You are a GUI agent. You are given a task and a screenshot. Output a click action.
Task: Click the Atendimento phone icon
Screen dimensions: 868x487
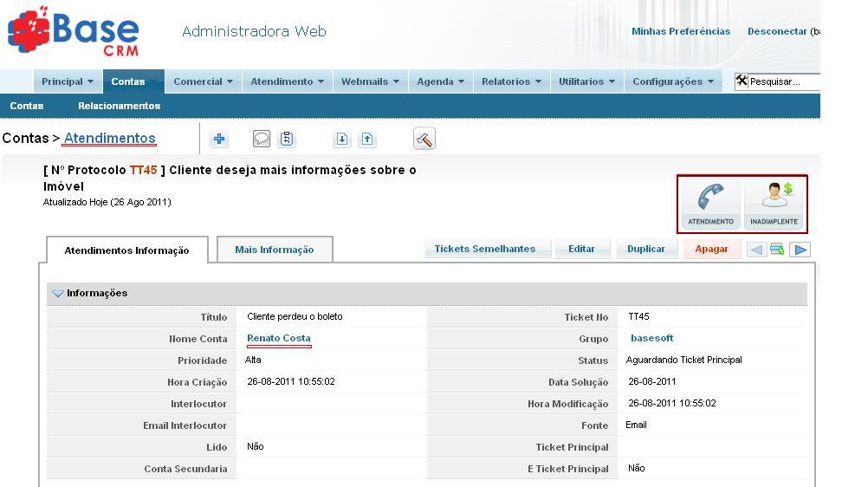(710, 204)
